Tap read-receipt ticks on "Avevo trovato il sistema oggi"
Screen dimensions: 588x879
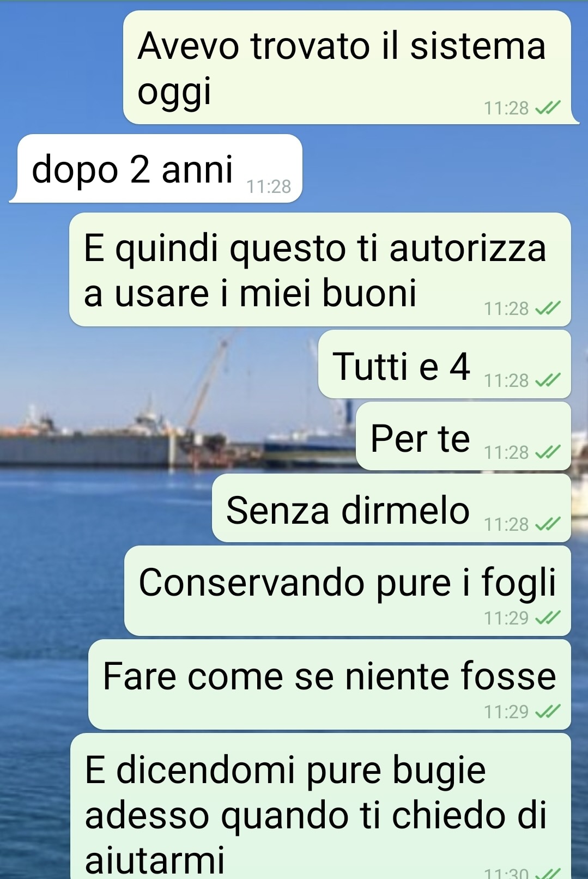(547, 108)
